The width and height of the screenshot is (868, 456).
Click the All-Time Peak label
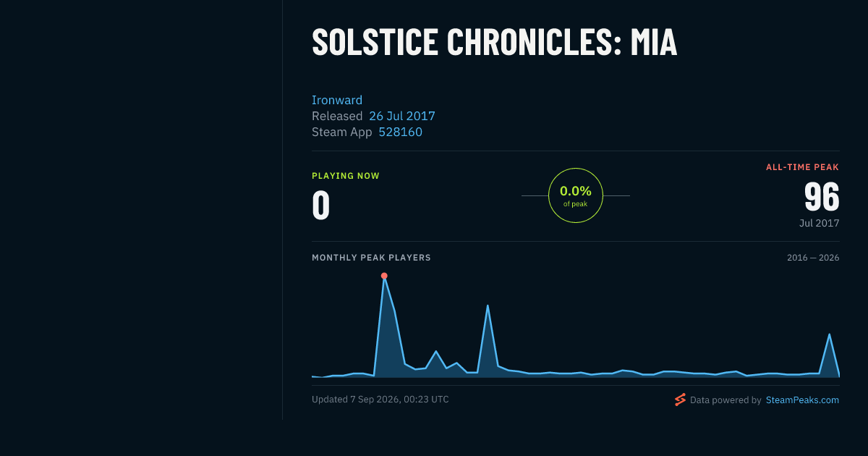pos(803,167)
